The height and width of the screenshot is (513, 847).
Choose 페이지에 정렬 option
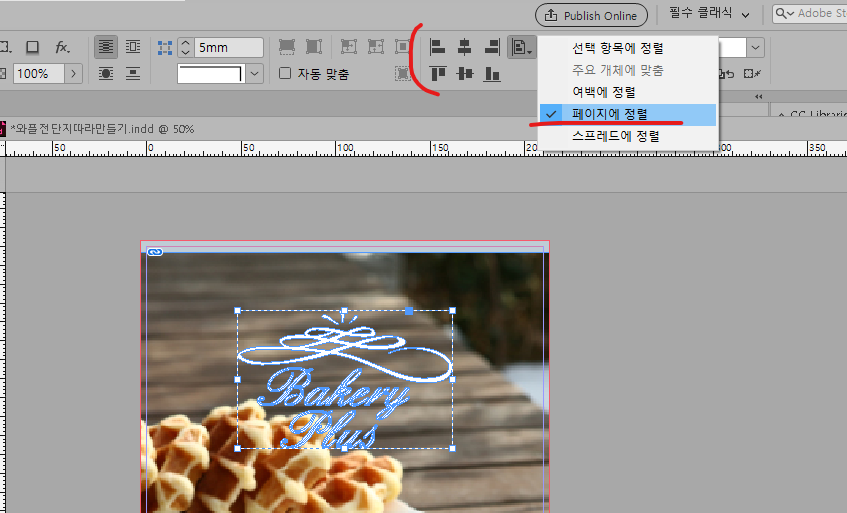coord(628,114)
